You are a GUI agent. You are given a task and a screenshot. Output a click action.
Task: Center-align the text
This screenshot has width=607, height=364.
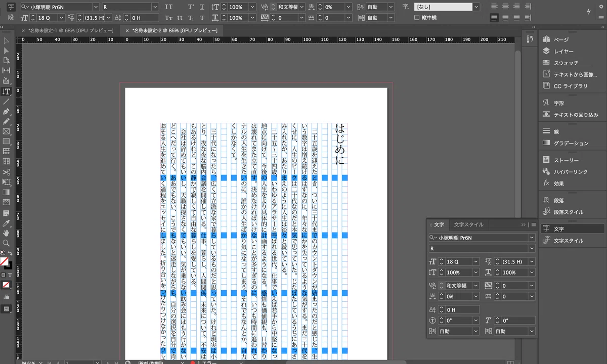point(505,7)
